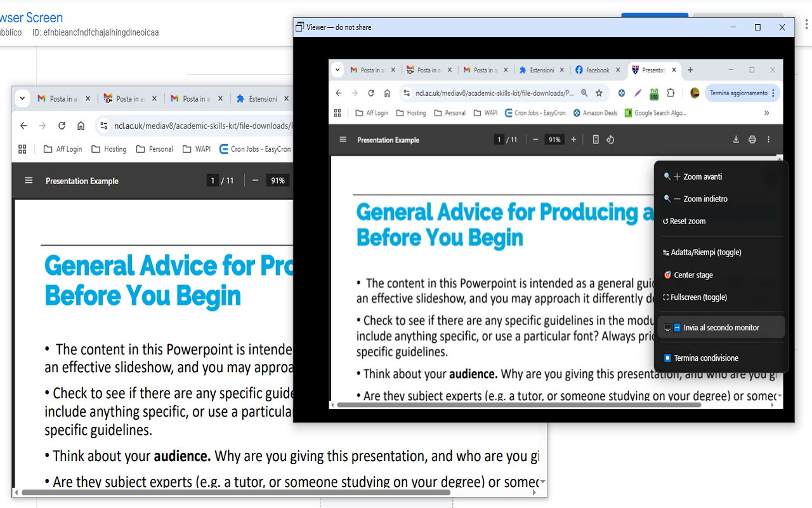
Task: Open the print dialog from PDF toolbar
Action: coord(752,139)
